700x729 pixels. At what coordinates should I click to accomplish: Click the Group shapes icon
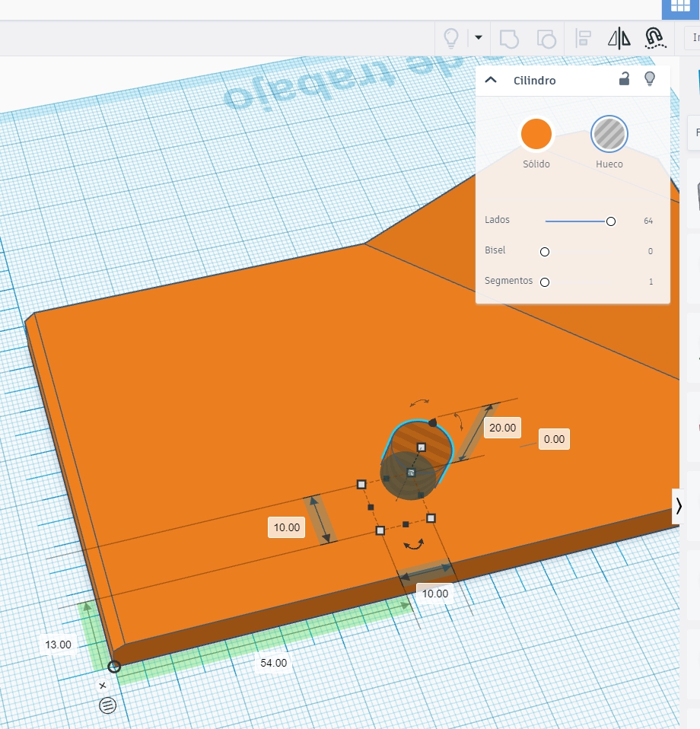click(x=509, y=37)
